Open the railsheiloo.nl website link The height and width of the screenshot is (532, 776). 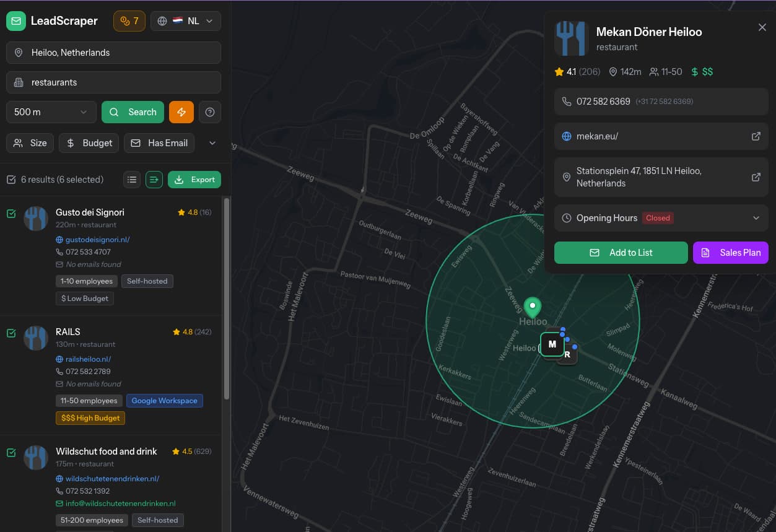pyautogui.click(x=88, y=359)
